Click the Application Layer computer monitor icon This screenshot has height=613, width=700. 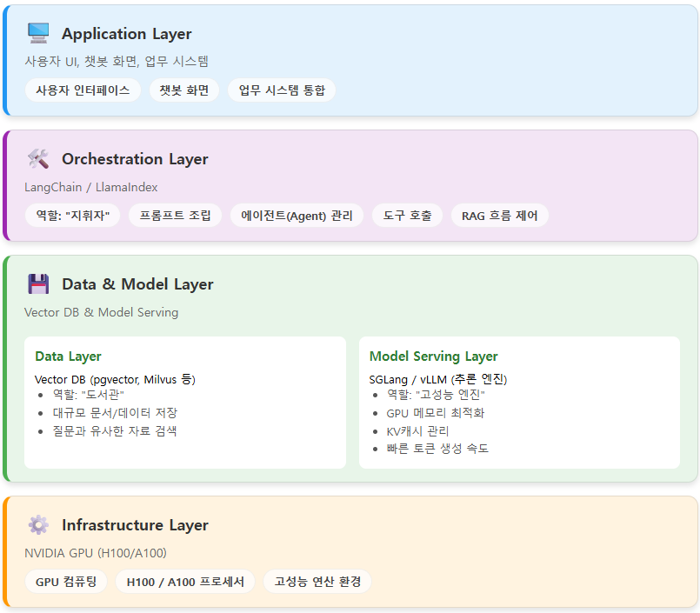click(x=37, y=34)
